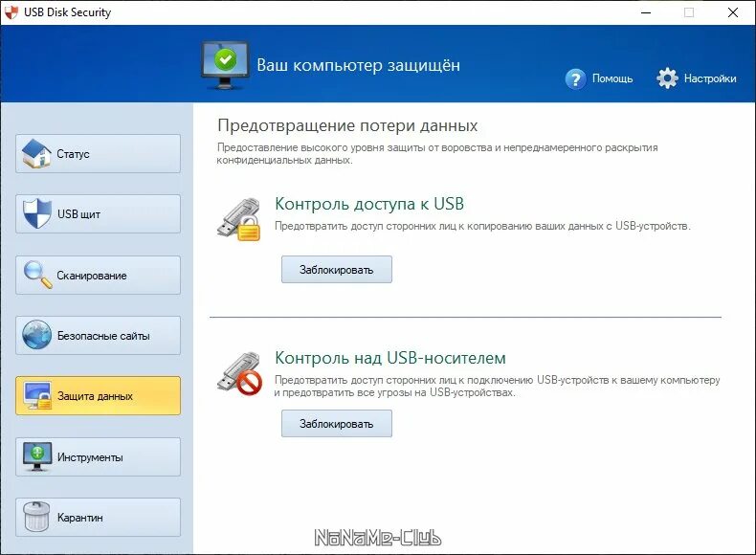756x555 pixels.
Task: Minimize the USB Disk Security window
Action: 646,12
